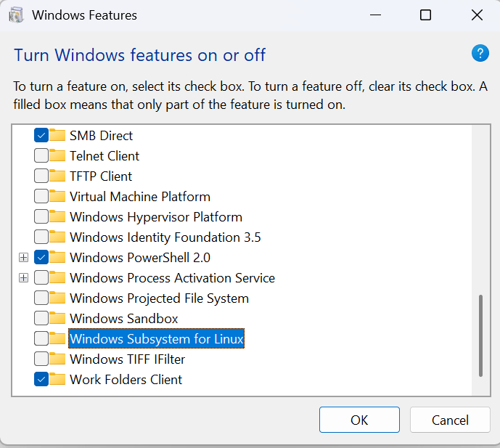Expand Windows Process Activation Service node
Image resolution: width=500 pixels, height=448 pixels.
[x=24, y=278]
